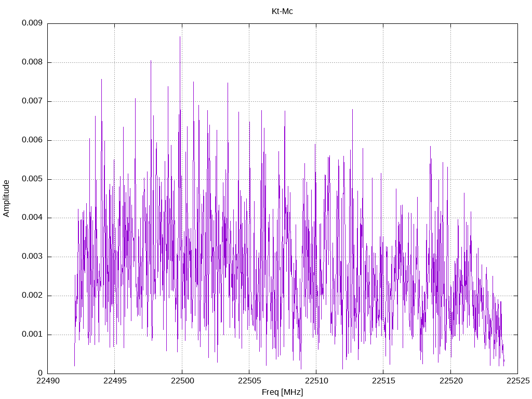Click x-axis tick label 22505
532x399 pixels.
(x=249, y=381)
